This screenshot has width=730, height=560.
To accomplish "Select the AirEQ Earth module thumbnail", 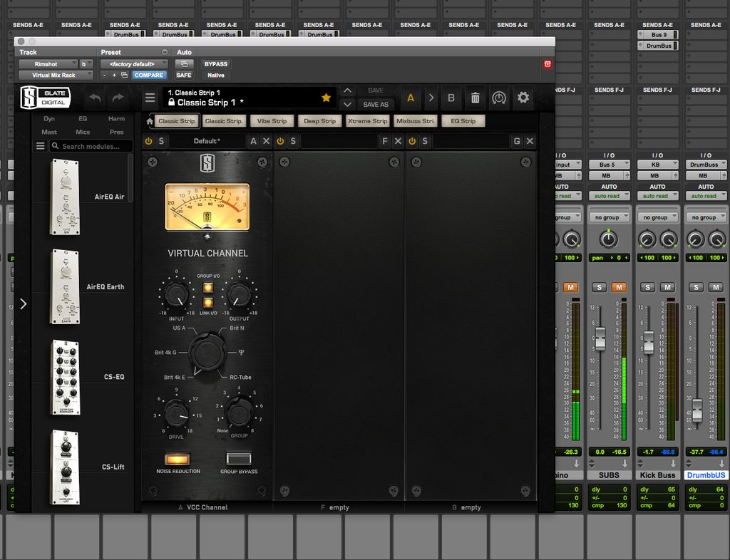I will click(65, 286).
